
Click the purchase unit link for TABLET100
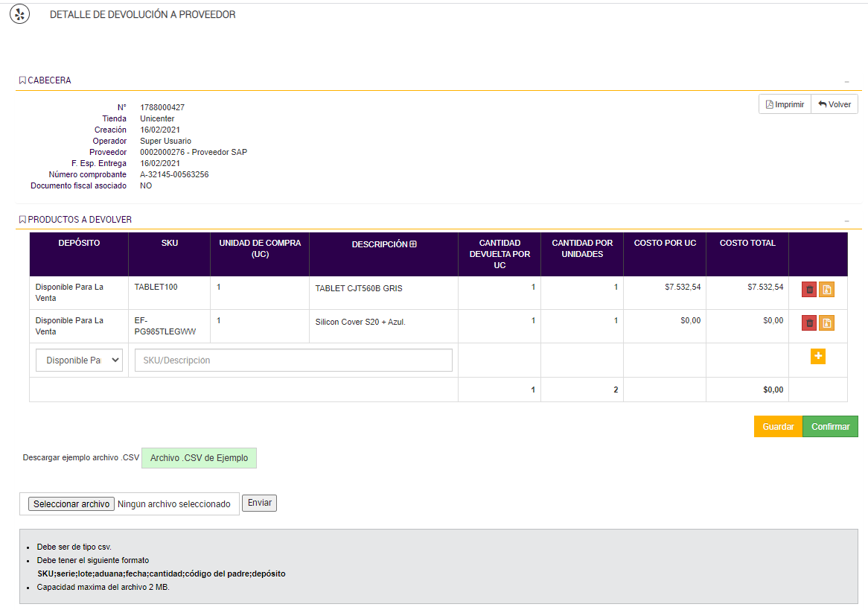click(219, 287)
